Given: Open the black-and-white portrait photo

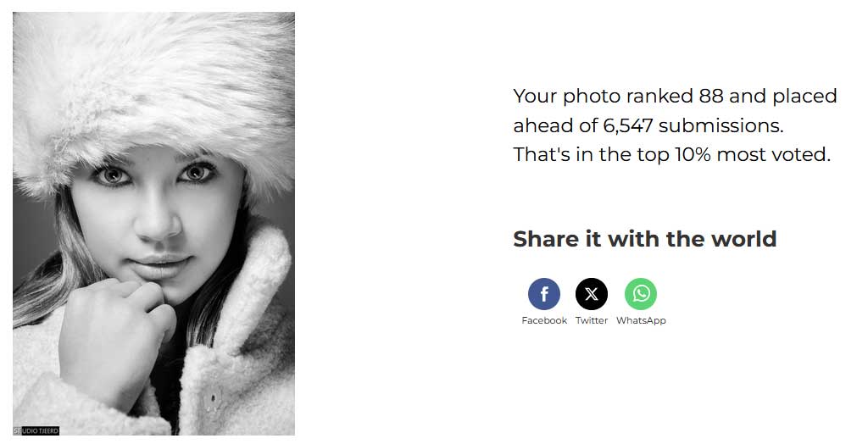Looking at the screenshot, I should point(154,224).
